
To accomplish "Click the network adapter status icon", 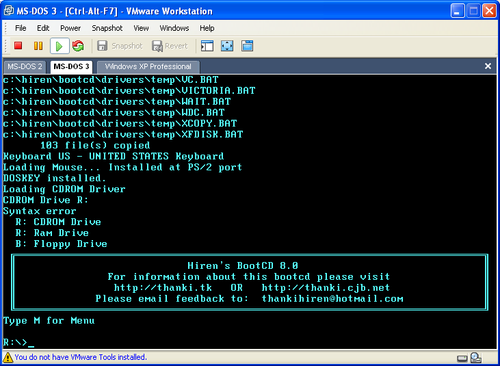I will [476, 358].
